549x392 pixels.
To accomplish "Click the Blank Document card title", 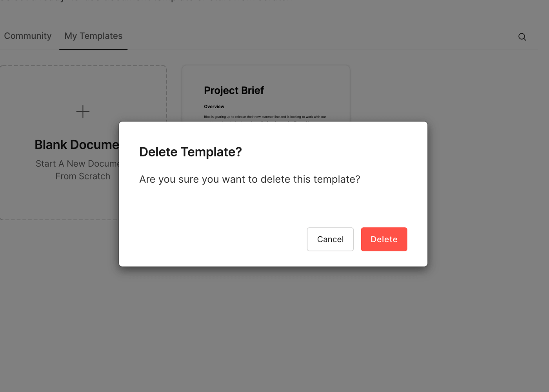I will 77,145.
